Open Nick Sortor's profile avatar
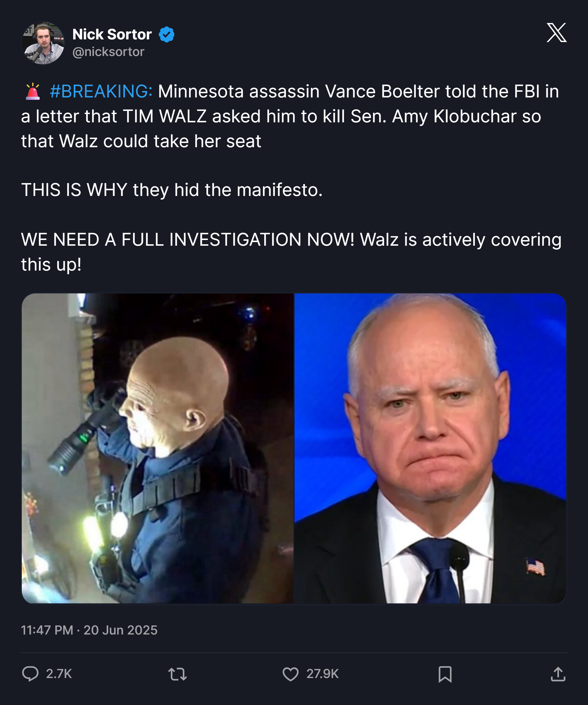 pos(43,43)
